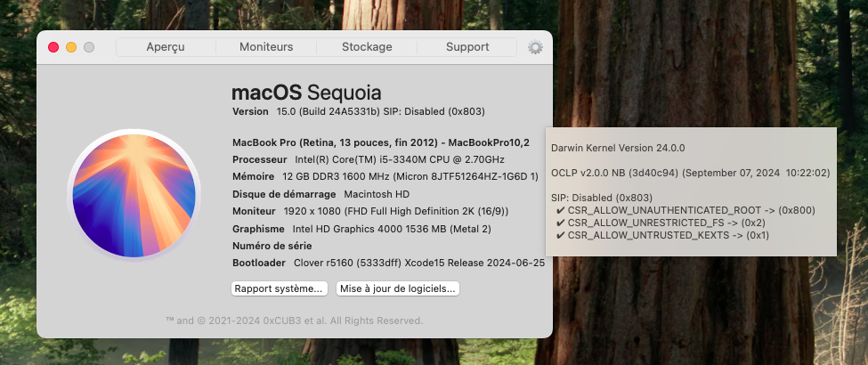Select the Stockage tab
868x365 pixels.
coord(367,47)
